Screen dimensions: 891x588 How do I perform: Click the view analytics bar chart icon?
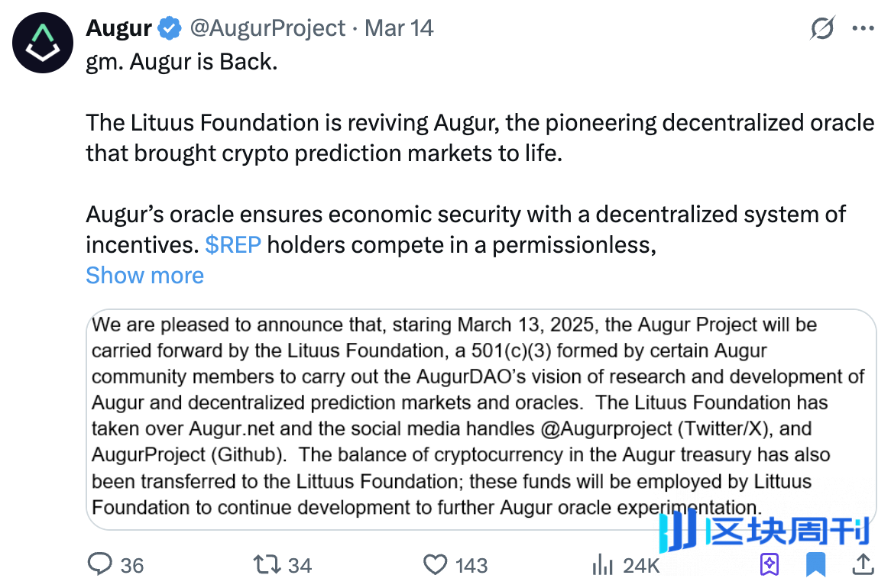click(x=603, y=565)
